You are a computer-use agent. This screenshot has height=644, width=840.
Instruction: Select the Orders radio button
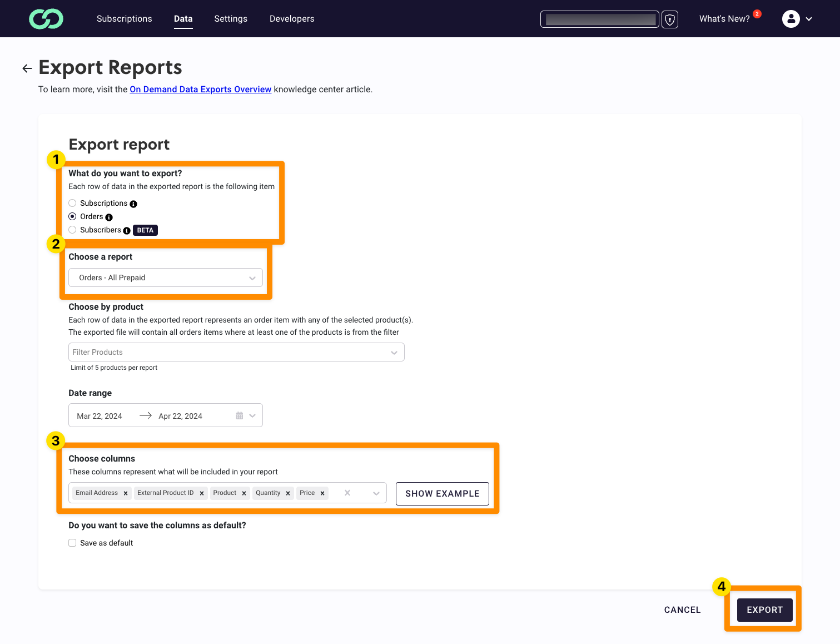[72, 216]
